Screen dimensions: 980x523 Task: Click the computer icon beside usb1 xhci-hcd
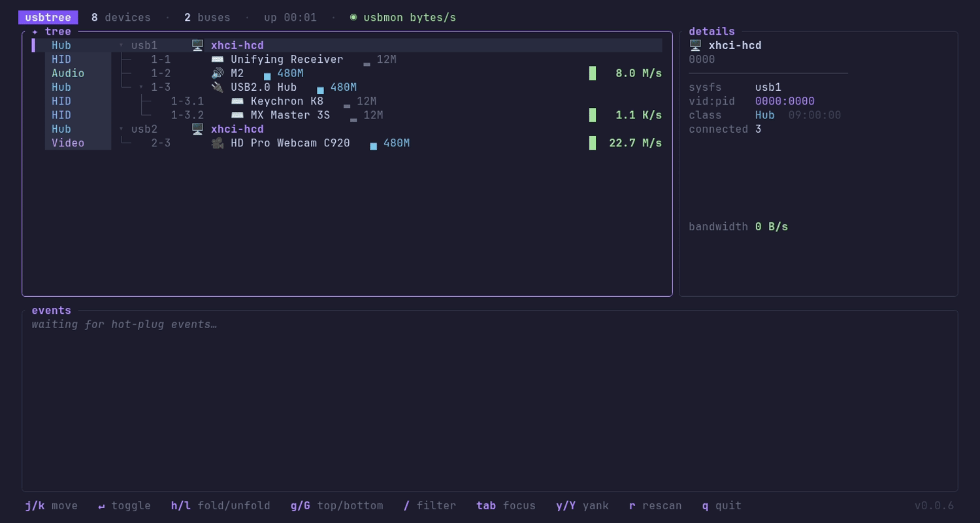point(197,45)
